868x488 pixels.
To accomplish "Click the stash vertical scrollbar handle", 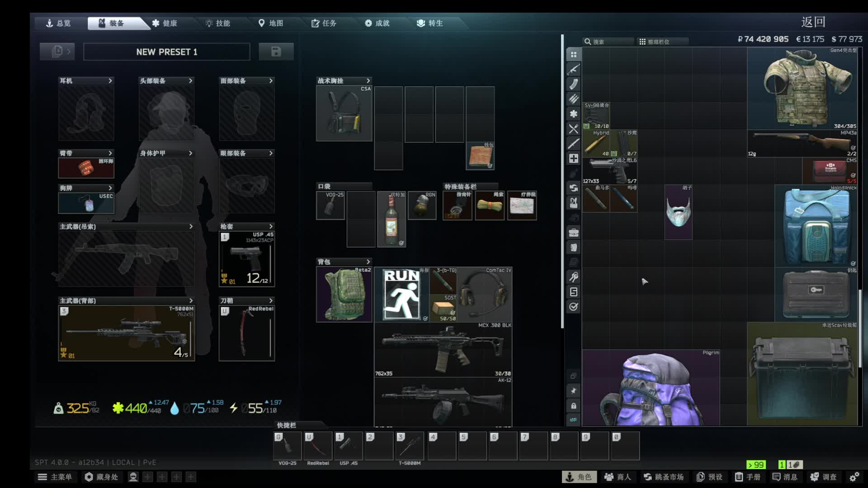I will (x=859, y=328).
